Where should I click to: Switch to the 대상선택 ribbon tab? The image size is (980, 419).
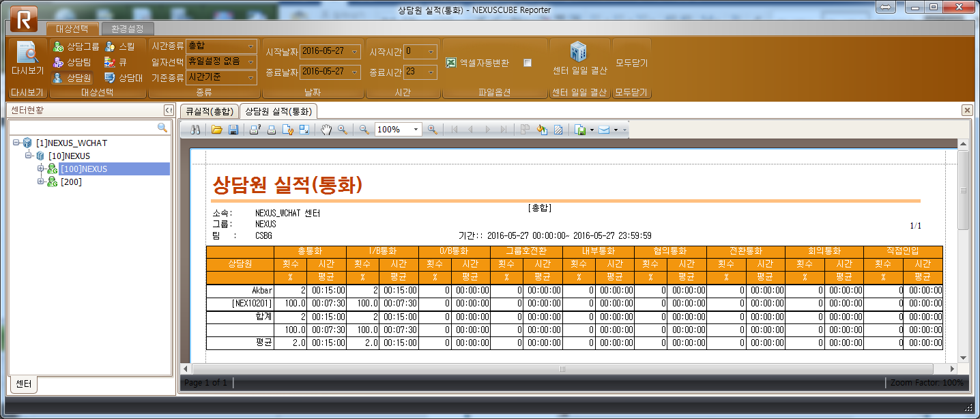coord(73,29)
